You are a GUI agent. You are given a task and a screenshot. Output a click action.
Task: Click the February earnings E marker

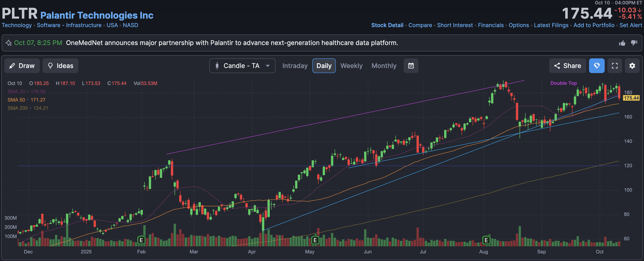(x=141, y=240)
